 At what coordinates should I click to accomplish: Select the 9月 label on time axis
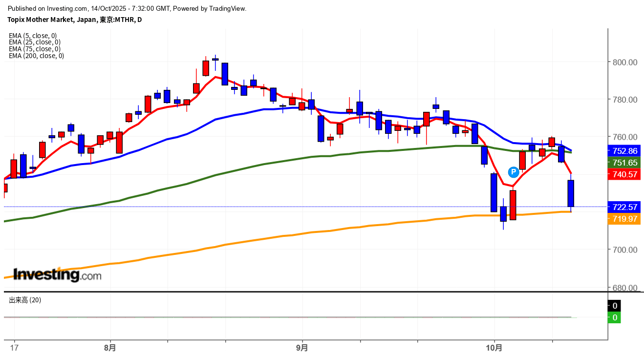[302, 348]
